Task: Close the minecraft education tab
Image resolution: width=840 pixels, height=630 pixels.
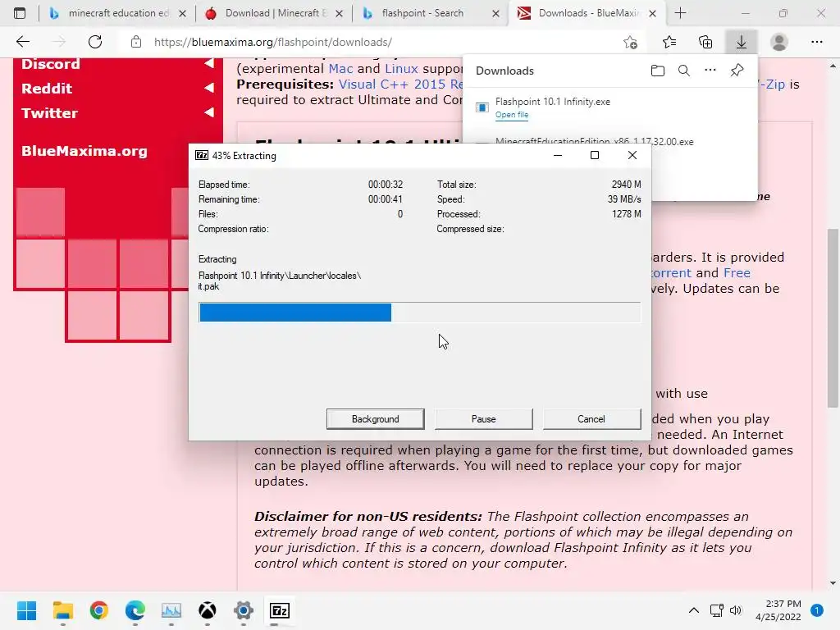Action: click(183, 13)
